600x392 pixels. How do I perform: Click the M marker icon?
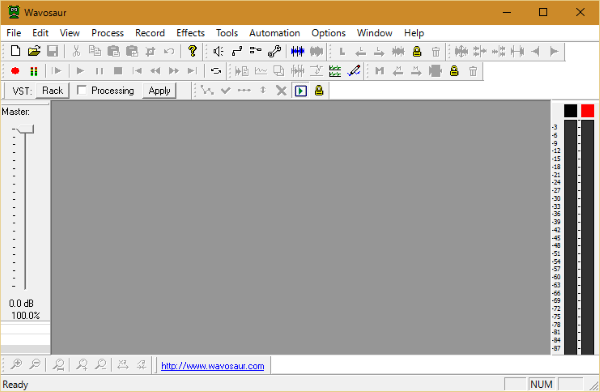tap(380, 71)
